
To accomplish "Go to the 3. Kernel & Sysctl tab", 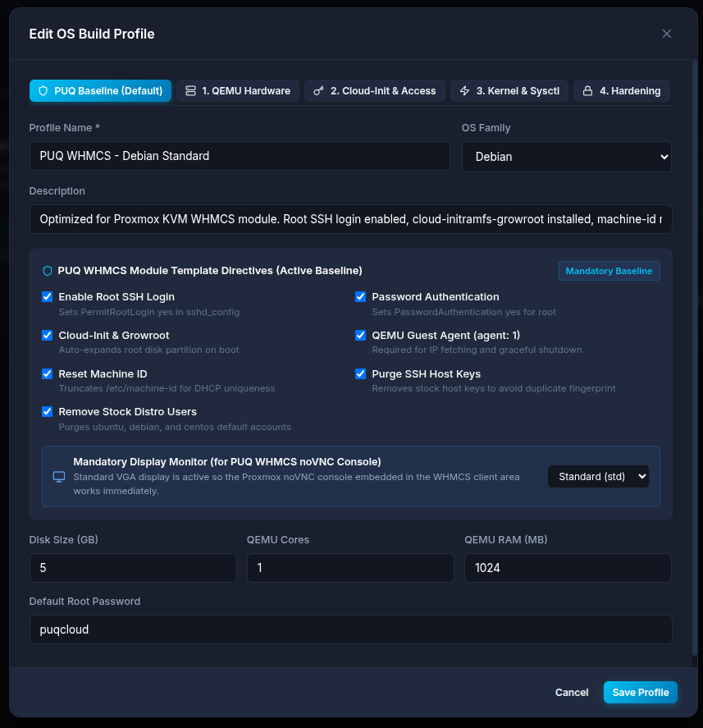I will click(x=509, y=91).
